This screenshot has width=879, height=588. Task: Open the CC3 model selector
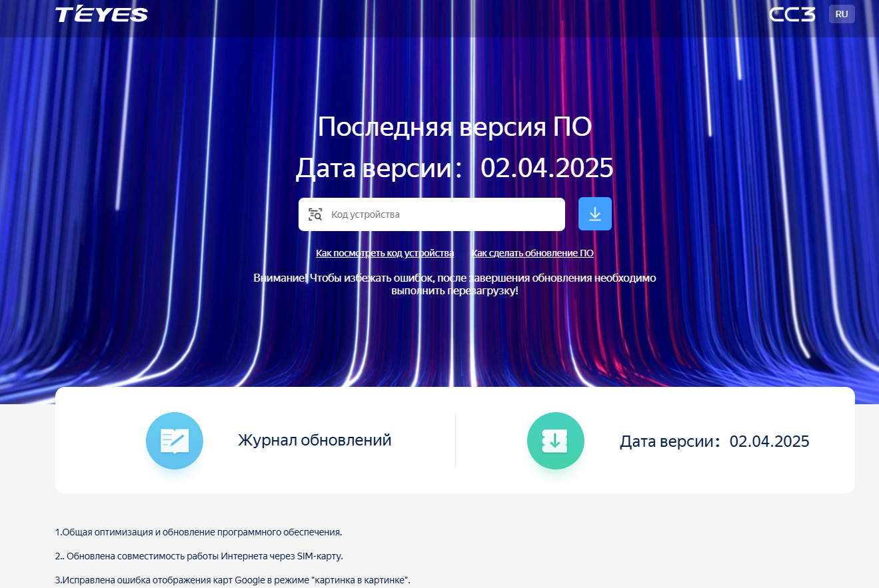pyautogui.click(x=792, y=14)
